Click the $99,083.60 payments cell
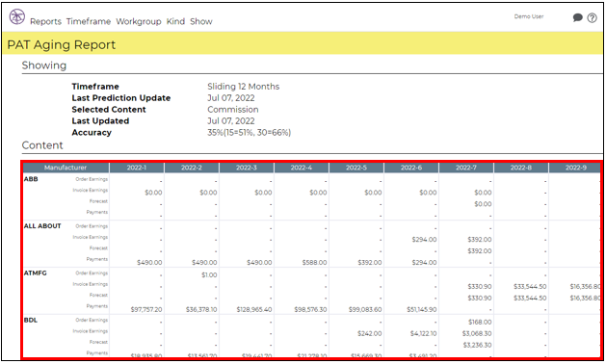 (365, 309)
